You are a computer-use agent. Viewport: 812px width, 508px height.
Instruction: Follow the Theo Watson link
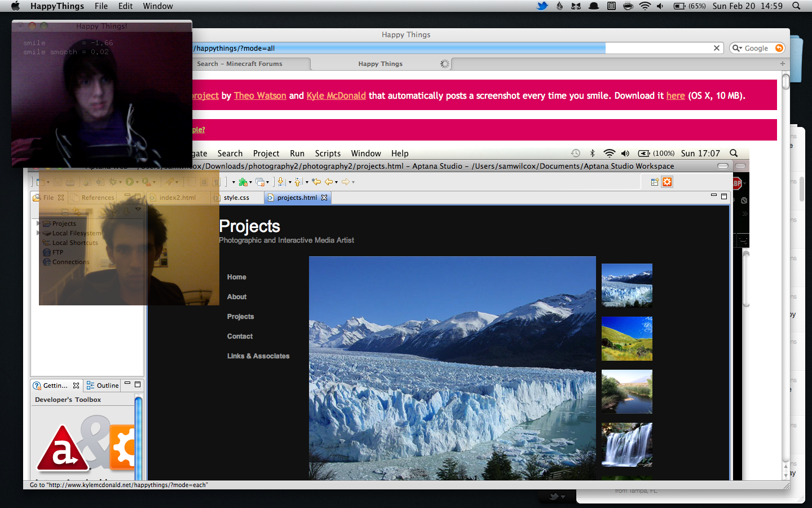(x=260, y=96)
